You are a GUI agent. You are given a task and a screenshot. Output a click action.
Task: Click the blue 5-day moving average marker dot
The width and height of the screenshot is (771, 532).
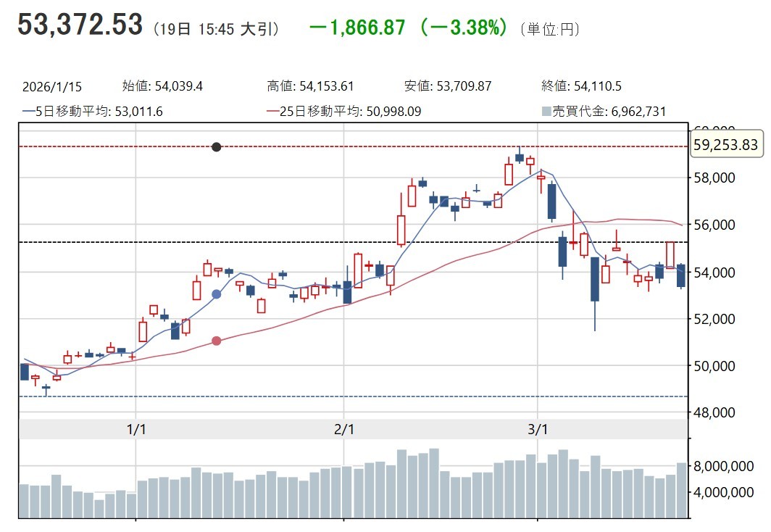[x=217, y=294]
